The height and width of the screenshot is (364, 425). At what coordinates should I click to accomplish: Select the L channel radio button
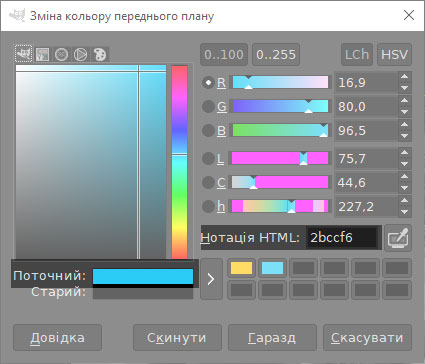(x=208, y=158)
